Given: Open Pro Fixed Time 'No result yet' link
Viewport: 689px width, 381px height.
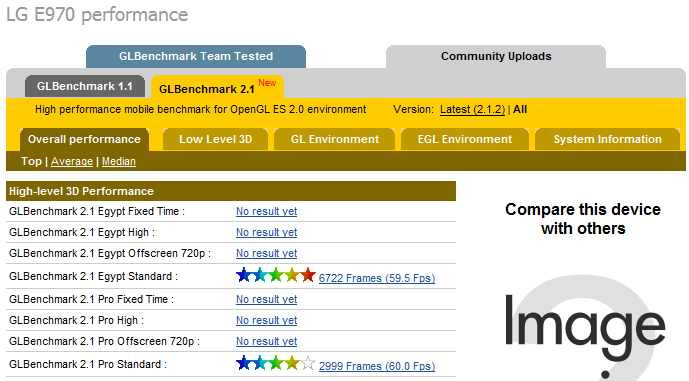Looking at the screenshot, I should click(x=266, y=299).
